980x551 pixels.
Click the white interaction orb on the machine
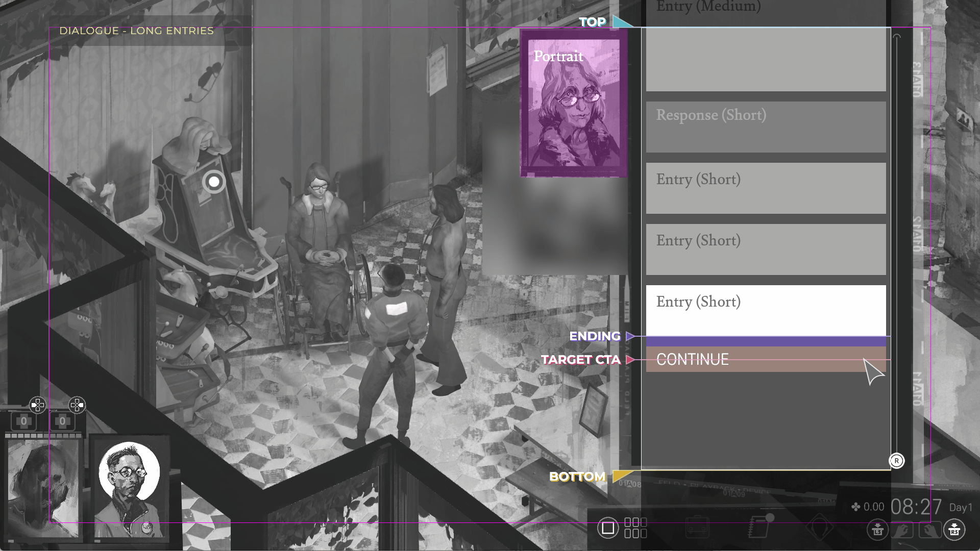[214, 182]
